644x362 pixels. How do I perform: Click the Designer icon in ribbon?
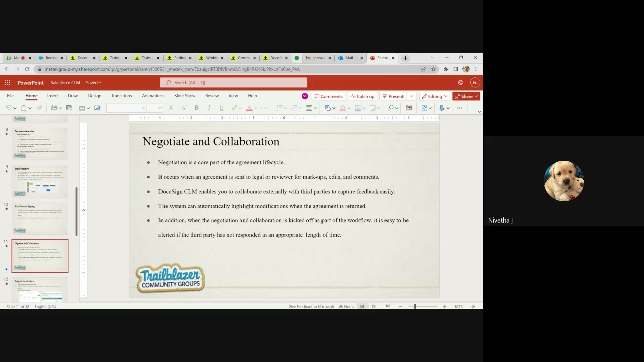tap(409, 108)
